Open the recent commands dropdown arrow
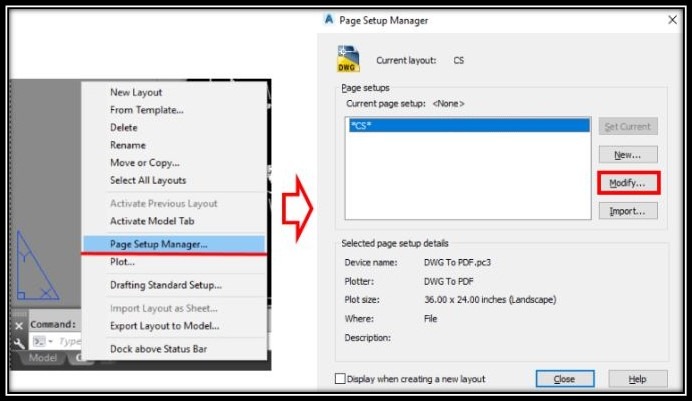692x401 pixels. point(50,341)
